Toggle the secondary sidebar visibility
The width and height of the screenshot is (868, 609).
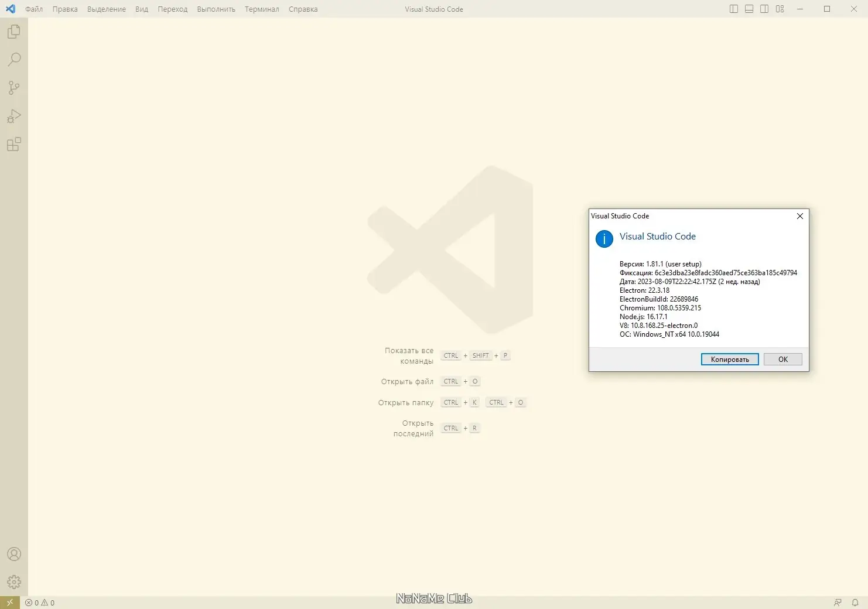point(764,9)
